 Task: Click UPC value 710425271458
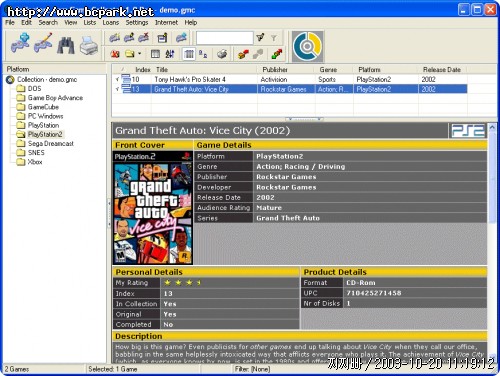tap(374, 293)
